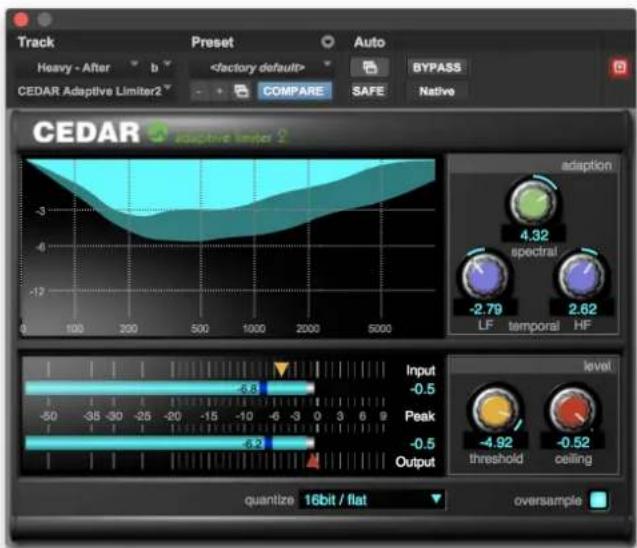Screen dimensions: 637x548
Task: Open the insert position b dropdown
Action: point(160,67)
